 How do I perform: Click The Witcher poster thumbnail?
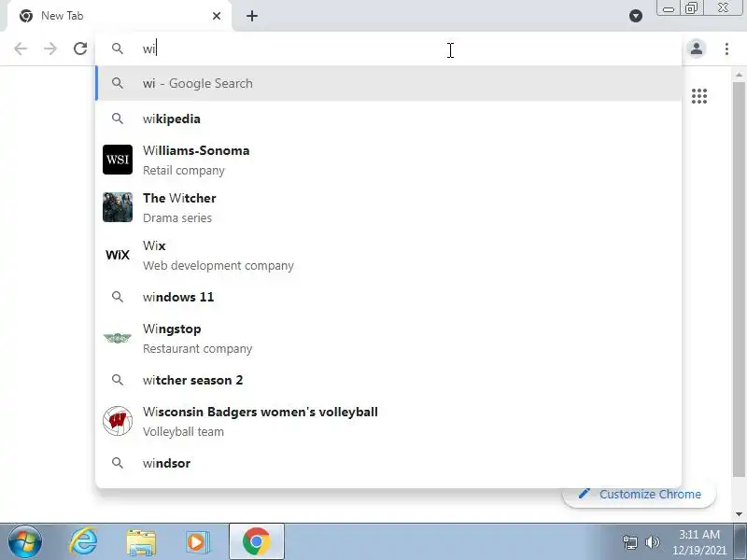(x=118, y=207)
